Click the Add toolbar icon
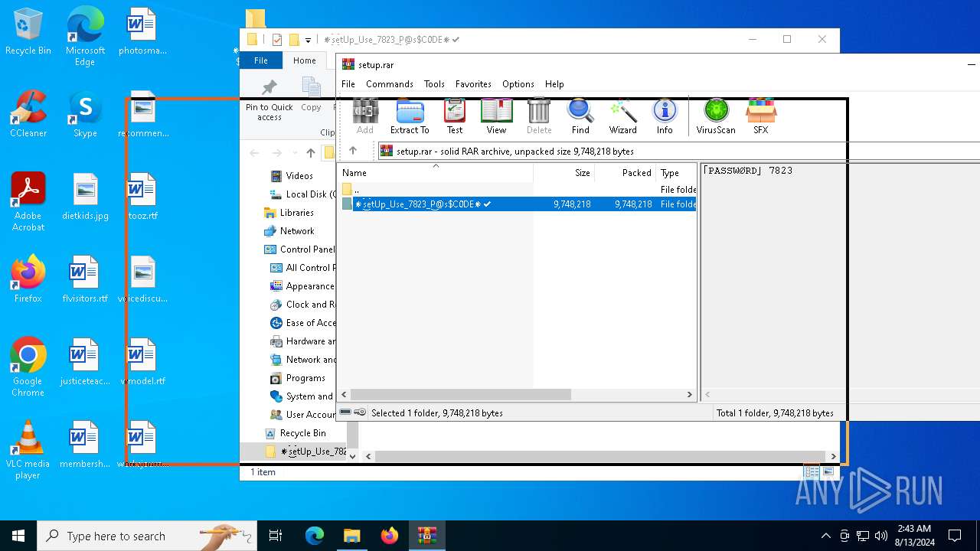This screenshot has width=980, height=551. pos(365,116)
